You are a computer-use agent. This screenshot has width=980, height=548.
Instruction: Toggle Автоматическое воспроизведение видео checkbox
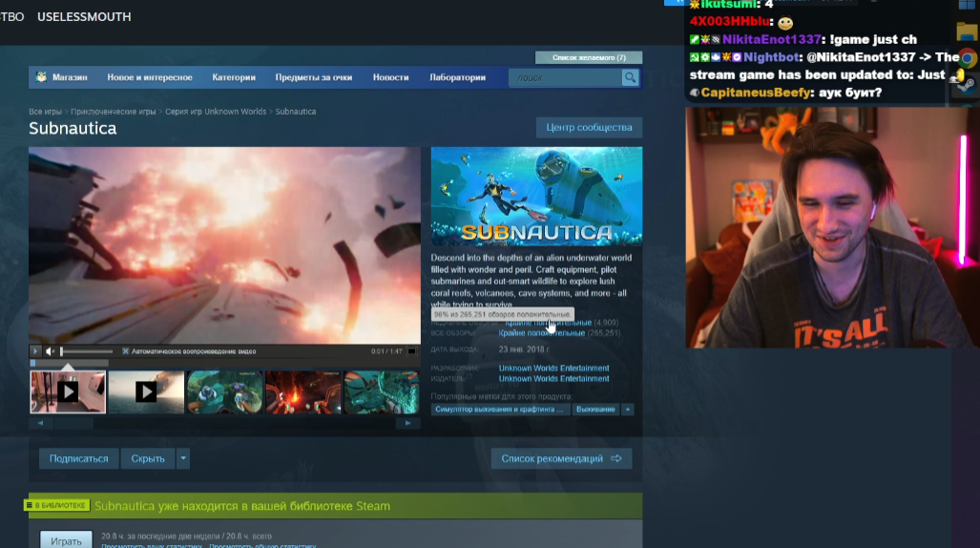click(126, 351)
